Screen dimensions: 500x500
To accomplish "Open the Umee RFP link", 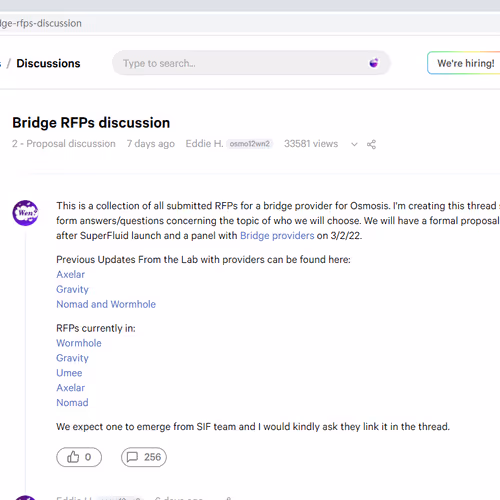I will [69, 373].
